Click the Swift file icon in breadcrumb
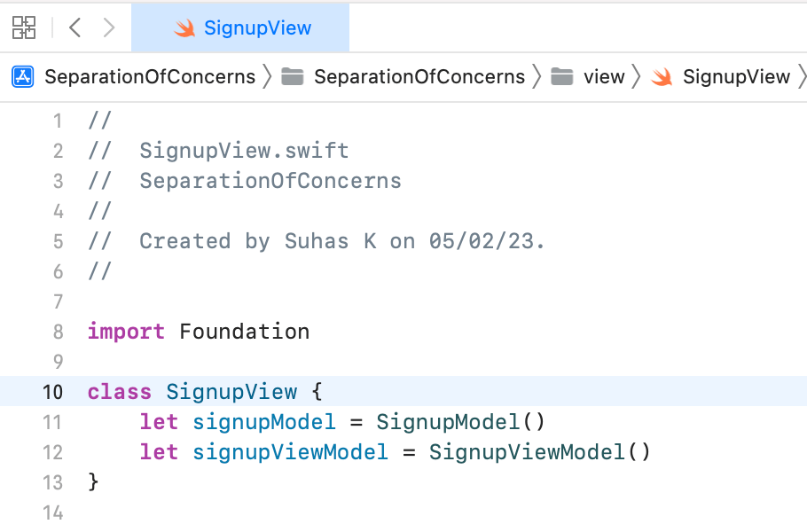This screenshot has width=807, height=532. 662,77
